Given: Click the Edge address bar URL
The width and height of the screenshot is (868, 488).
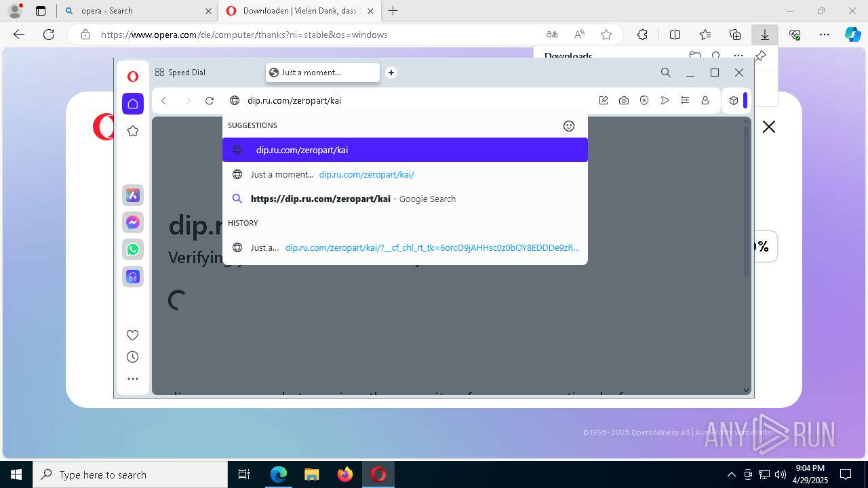Looking at the screenshot, I should [x=244, y=35].
